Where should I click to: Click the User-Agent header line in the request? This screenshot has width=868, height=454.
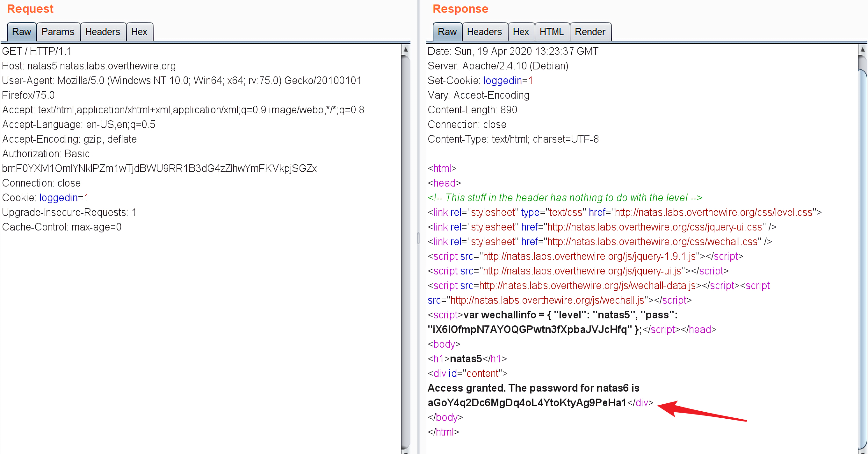(x=182, y=81)
